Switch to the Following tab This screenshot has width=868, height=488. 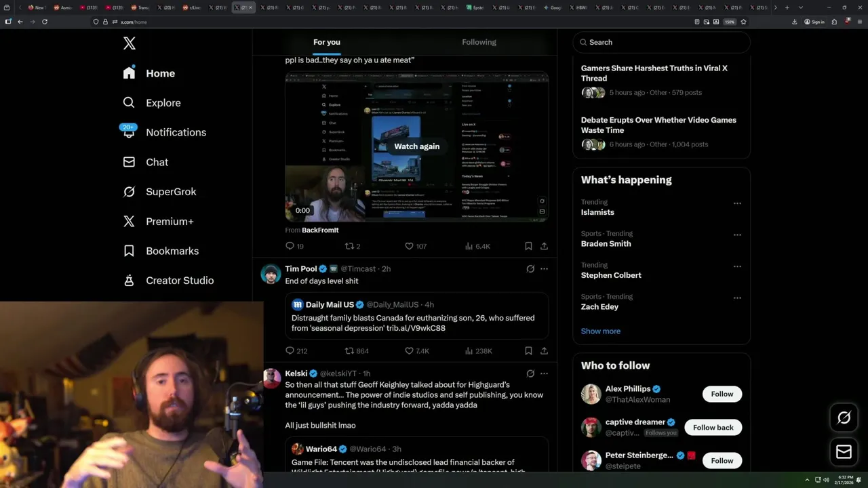479,42
